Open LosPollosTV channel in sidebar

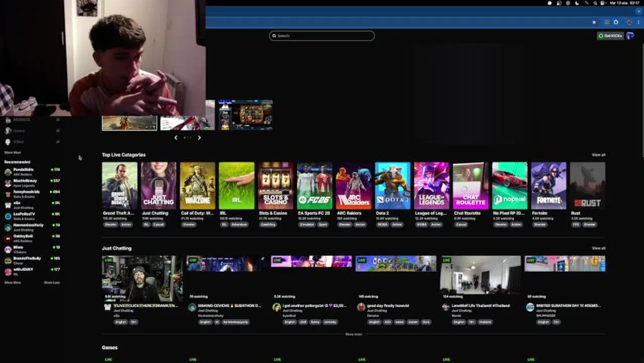[32, 216]
